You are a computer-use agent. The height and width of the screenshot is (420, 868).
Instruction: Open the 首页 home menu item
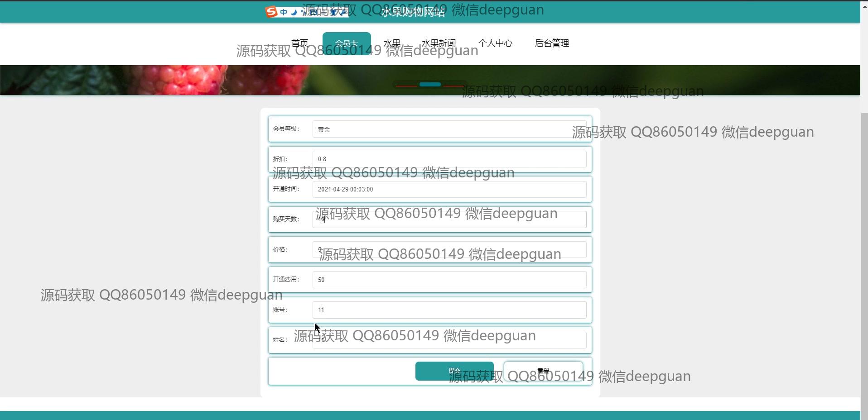point(299,43)
